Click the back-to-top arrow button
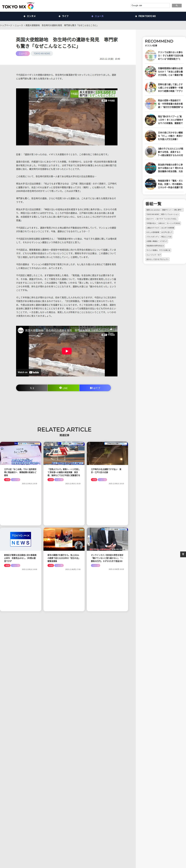Image resolution: width=186 pixels, height=868 pixels. 183,554
